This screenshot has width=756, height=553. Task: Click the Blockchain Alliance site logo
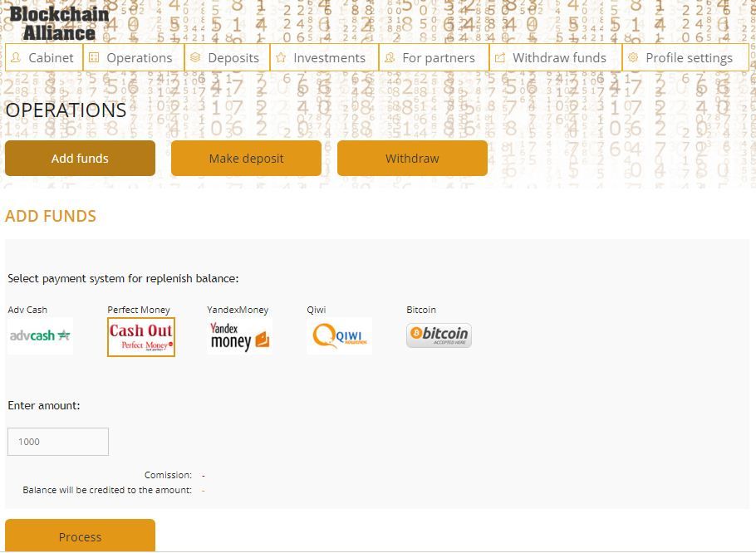click(x=59, y=23)
